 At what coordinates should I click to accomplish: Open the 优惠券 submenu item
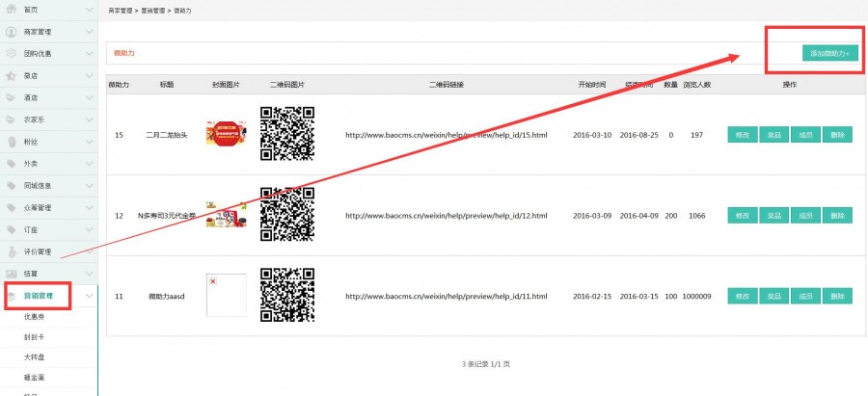[35, 317]
